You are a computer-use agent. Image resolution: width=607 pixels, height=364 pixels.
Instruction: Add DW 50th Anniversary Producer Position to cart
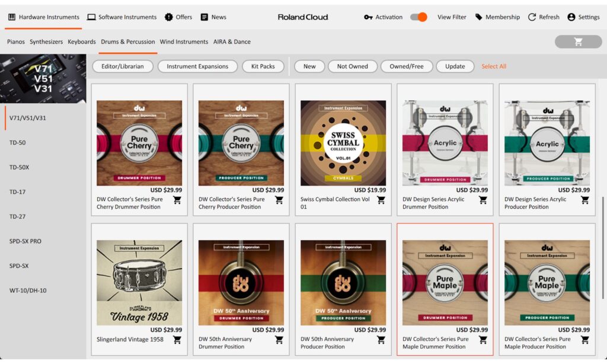381,340
